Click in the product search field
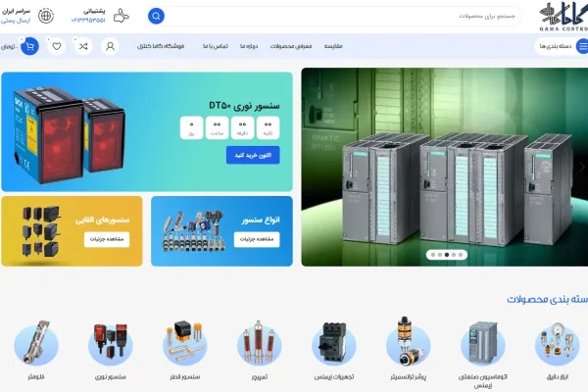 [343, 17]
